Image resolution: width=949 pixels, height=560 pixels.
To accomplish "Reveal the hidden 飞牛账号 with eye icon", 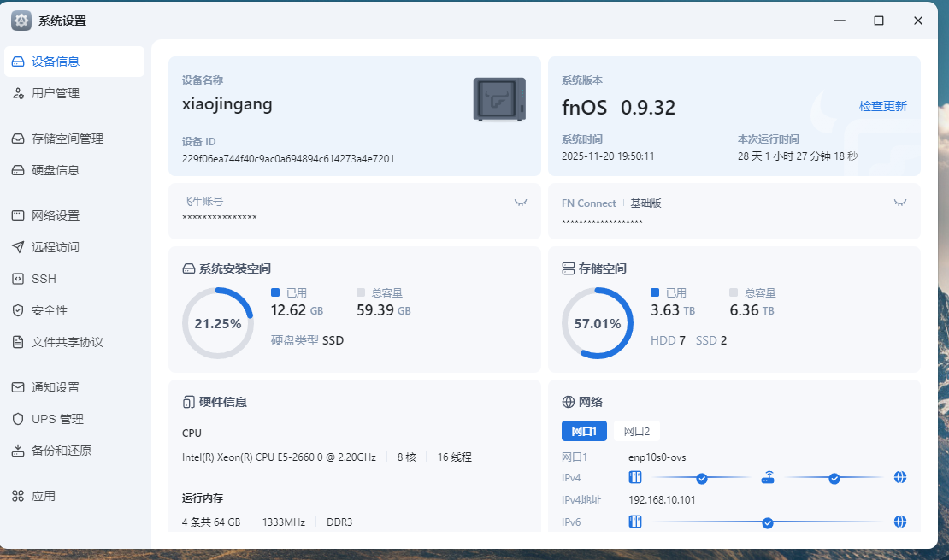I will (520, 203).
